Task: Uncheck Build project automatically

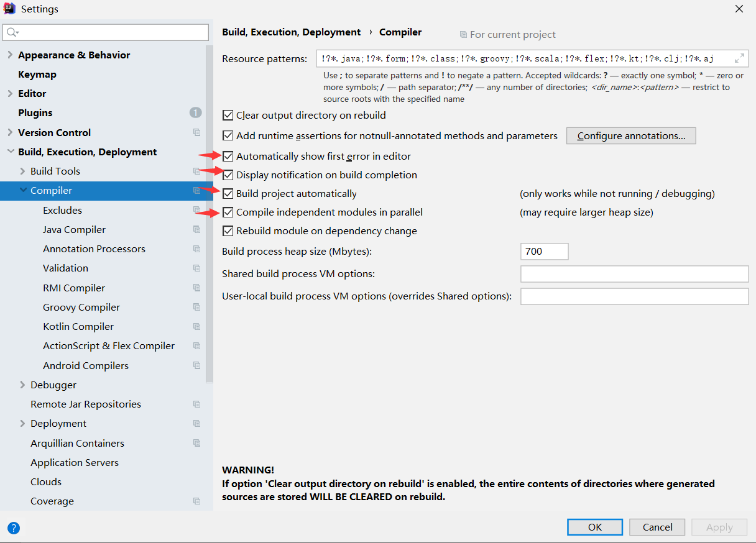Action: point(228,193)
